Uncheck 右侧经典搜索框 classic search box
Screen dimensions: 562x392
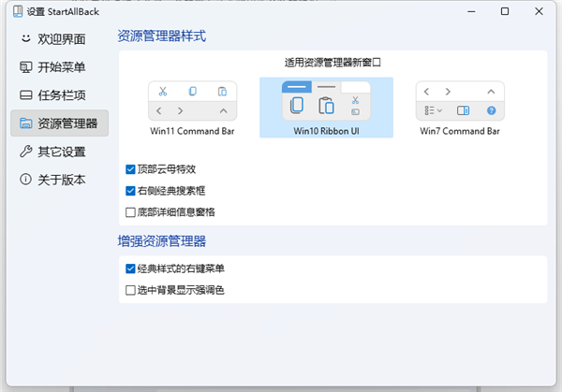(130, 191)
